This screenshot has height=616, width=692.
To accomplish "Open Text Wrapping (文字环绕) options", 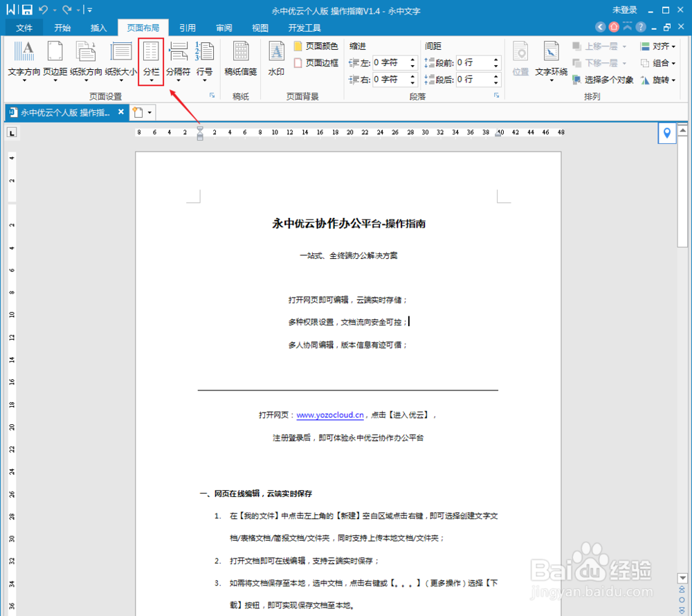I will click(552, 61).
